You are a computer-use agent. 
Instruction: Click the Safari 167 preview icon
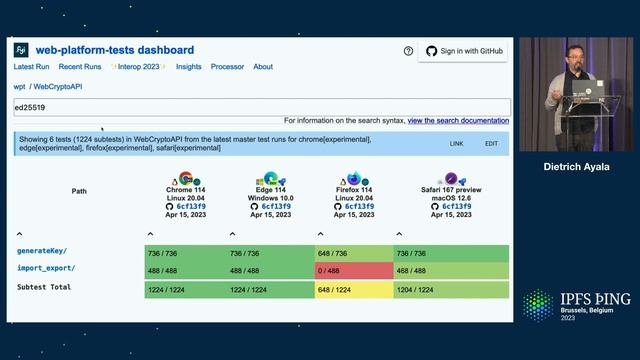pos(451,178)
